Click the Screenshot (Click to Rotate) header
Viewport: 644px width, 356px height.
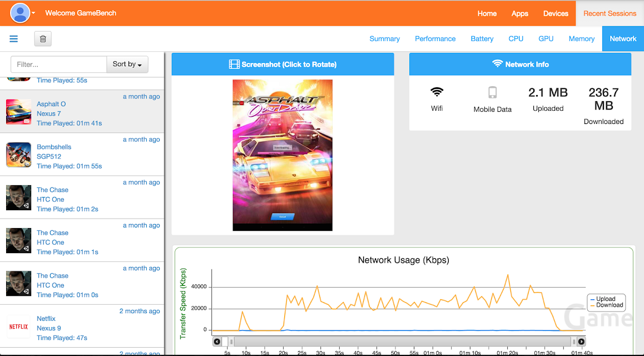tap(283, 64)
